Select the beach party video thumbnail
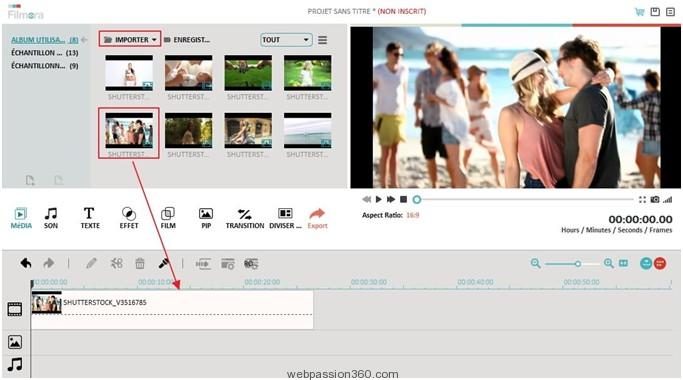Image resolution: width=683 pixels, height=380 pixels. (x=129, y=130)
